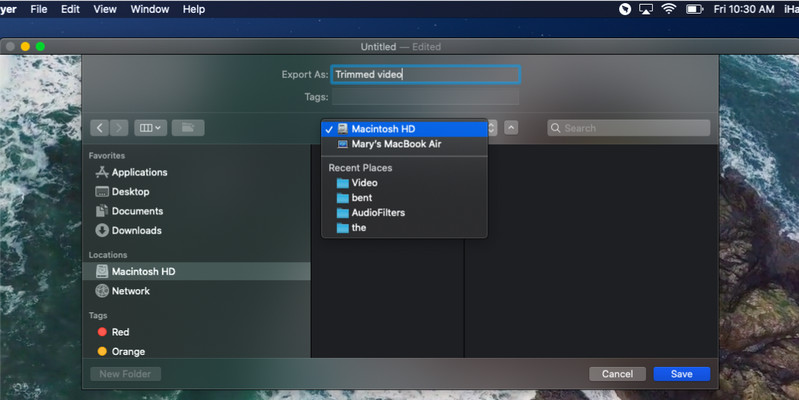Click the Tags input field
799x400 pixels.
tap(425, 97)
